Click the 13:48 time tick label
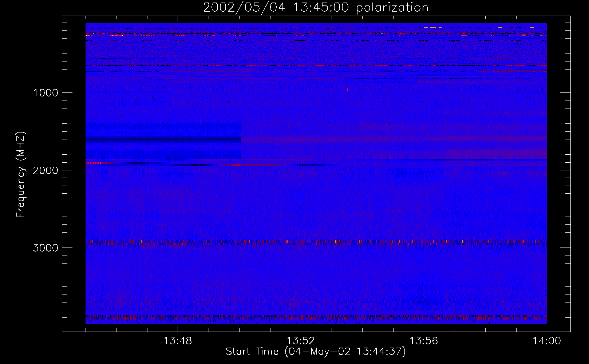The width and height of the screenshot is (589, 364). pyautogui.click(x=178, y=341)
